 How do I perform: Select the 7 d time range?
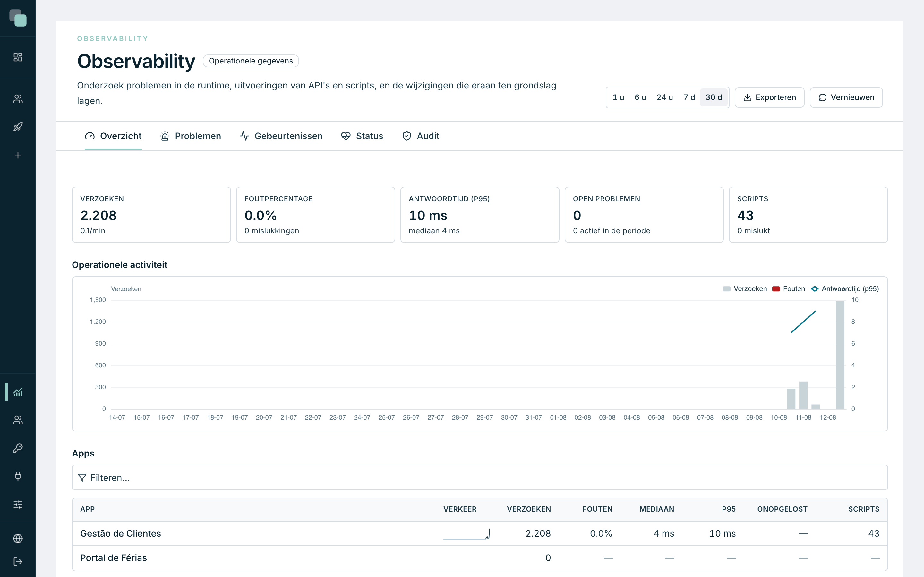[x=689, y=97]
